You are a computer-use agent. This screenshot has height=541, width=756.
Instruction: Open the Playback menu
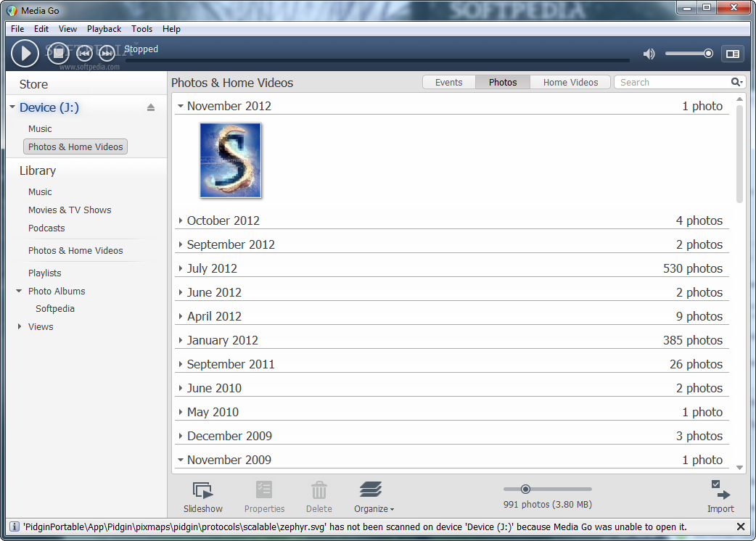tap(104, 29)
